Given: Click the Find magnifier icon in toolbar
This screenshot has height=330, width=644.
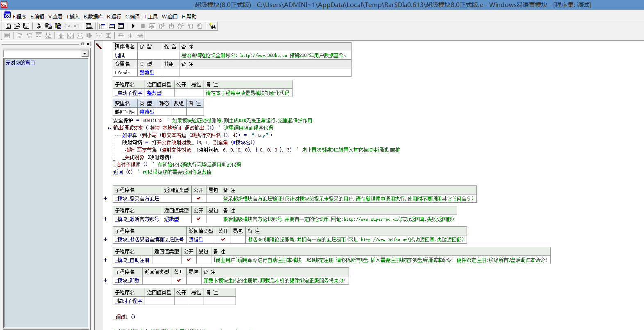Looking at the screenshot, I should pos(89,26).
